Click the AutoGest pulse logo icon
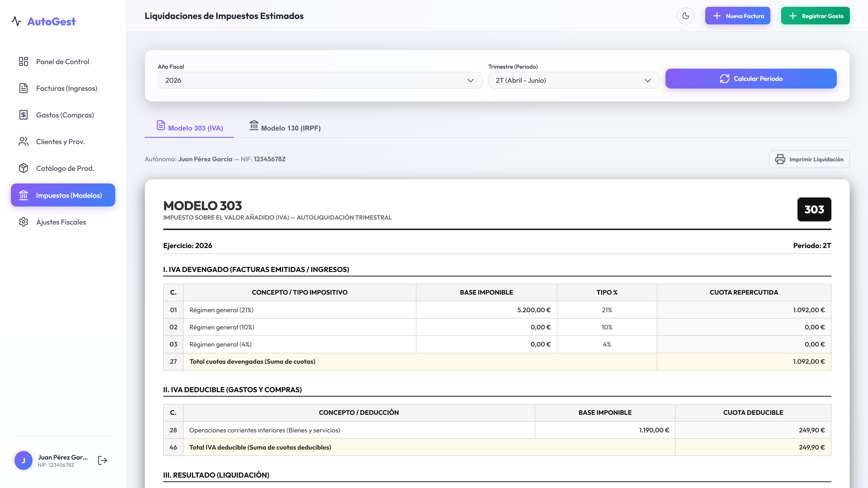868x488 pixels. point(16,21)
